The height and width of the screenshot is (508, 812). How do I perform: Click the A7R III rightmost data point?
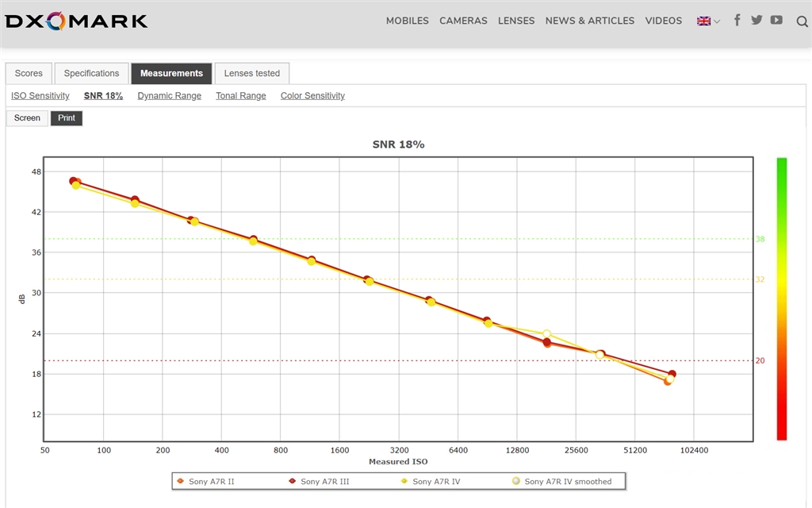point(672,374)
